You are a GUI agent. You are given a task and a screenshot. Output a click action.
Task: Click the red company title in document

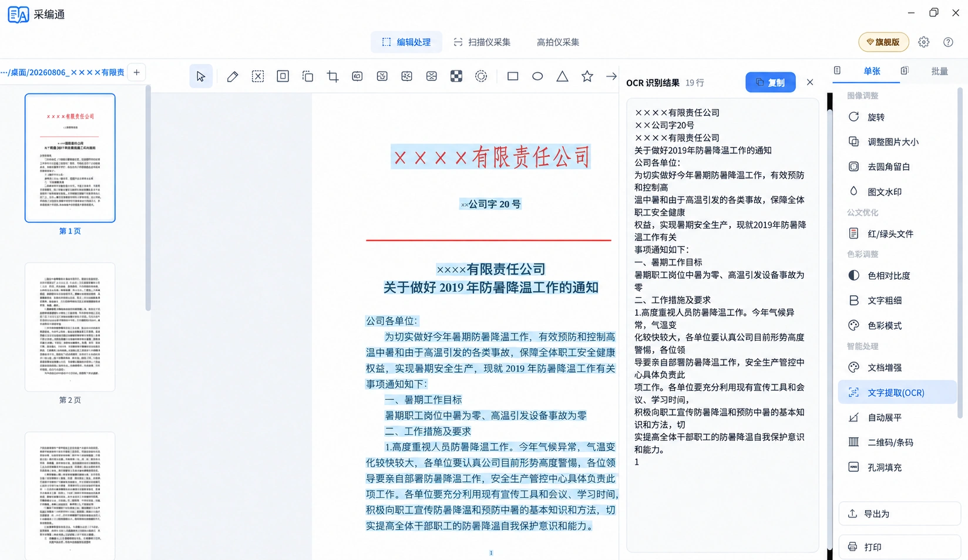click(491, 157)
